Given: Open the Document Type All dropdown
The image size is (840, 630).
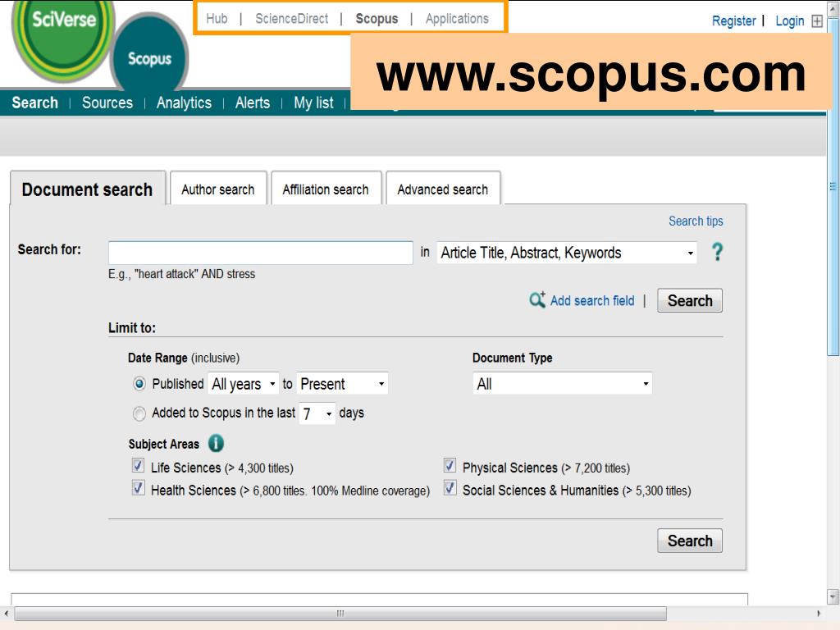Looking at the screenshot, I should click(563, 384).
